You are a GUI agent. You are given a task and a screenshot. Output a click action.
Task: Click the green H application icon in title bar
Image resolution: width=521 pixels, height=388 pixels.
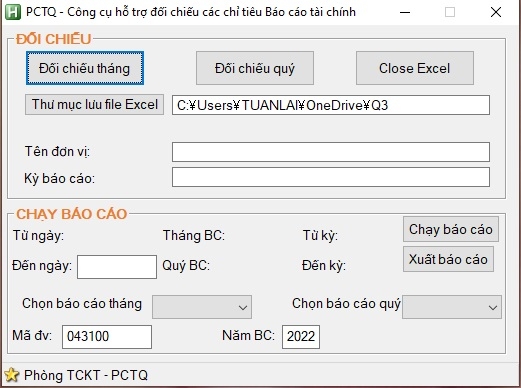coord(13,12)
